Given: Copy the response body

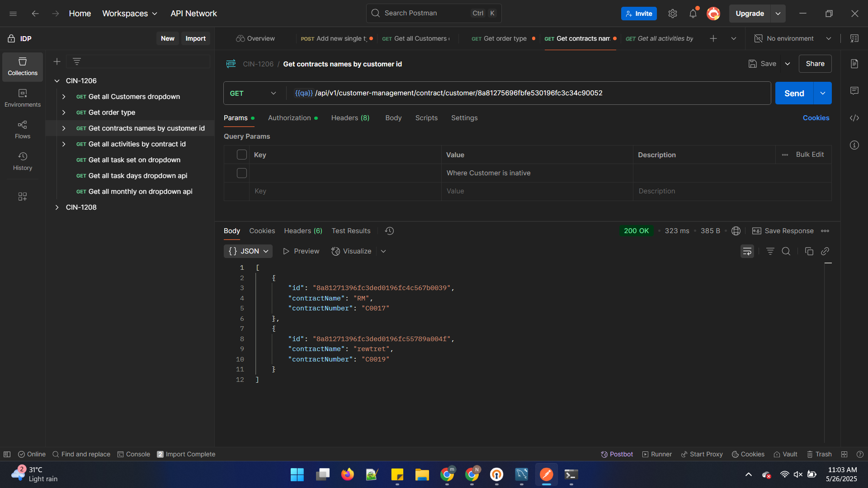Looking at the screenshot, I should (809, 251).
